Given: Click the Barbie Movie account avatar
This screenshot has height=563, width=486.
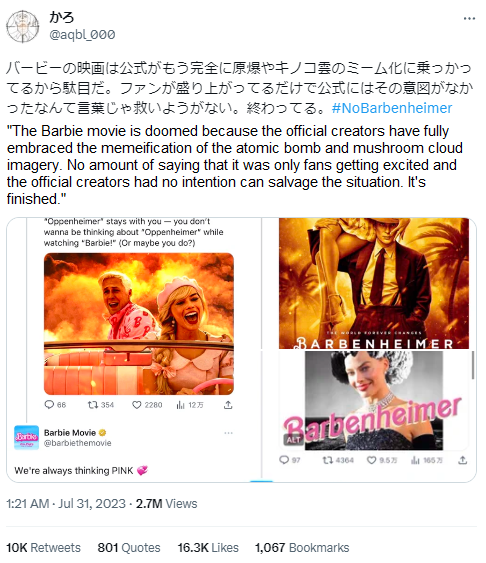Looking at the screenshot, I should pos(26,437).
